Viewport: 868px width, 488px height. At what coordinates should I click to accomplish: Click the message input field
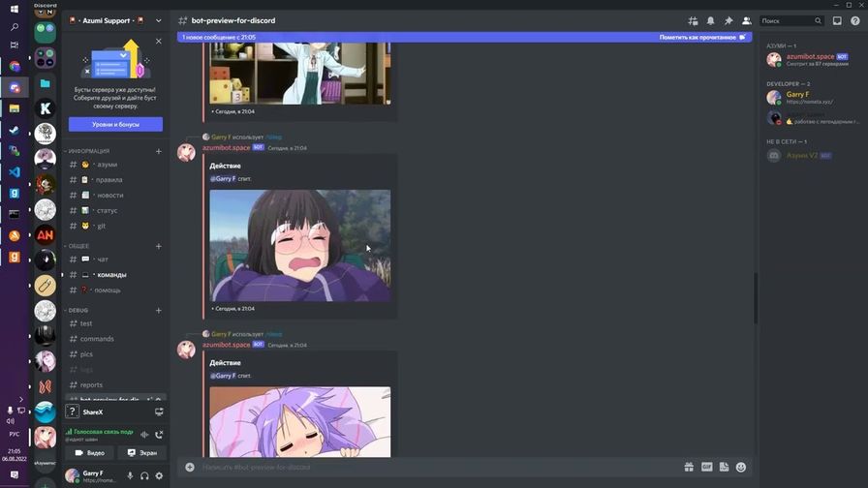(437, 468)
